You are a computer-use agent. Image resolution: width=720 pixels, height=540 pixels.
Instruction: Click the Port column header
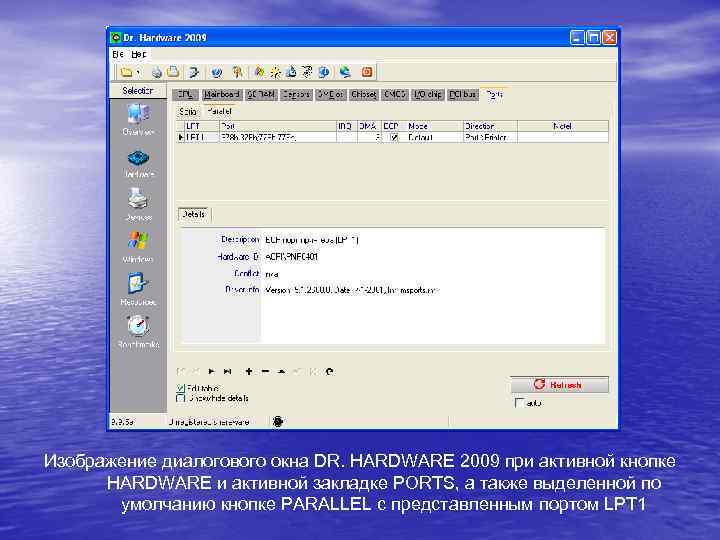coord(277,126)
